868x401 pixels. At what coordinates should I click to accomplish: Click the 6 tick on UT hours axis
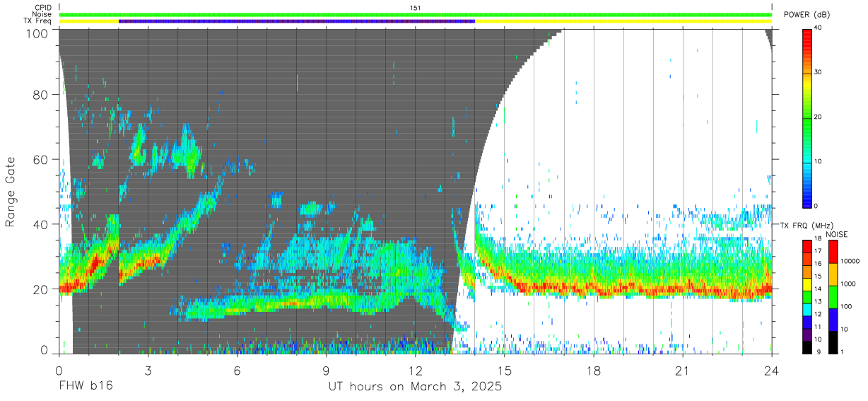pyautogui.click(x=237, y=371)
